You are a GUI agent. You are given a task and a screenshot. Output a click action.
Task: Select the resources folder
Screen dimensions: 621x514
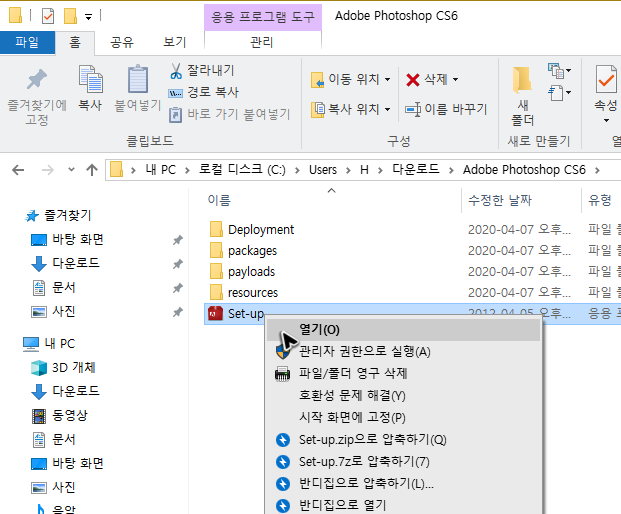click(x=253, y=293)
